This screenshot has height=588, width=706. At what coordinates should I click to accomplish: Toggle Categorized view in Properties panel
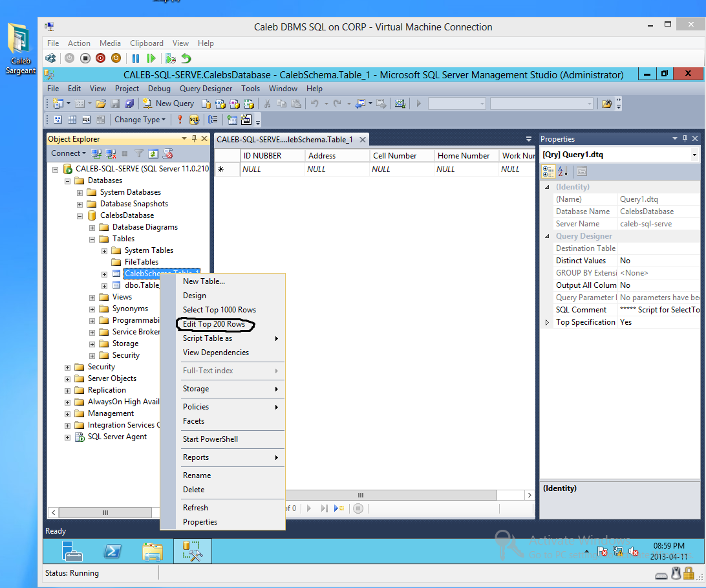tap(548, 171)
